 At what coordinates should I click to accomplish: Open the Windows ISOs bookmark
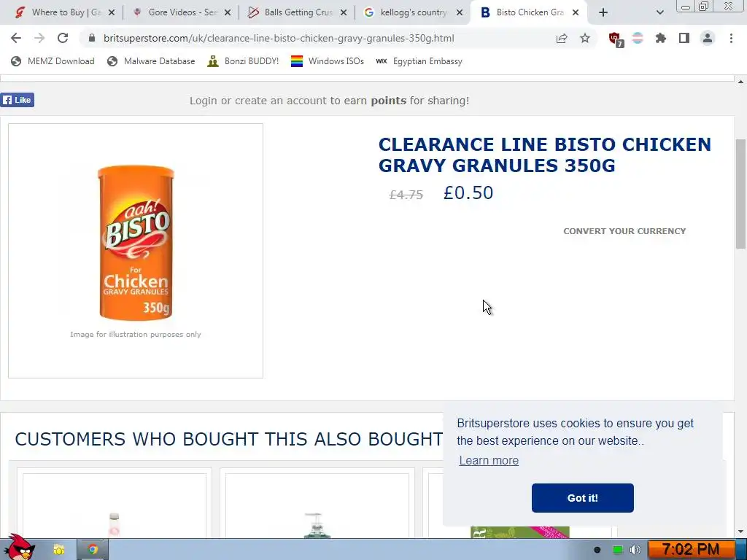pos(328,61)
